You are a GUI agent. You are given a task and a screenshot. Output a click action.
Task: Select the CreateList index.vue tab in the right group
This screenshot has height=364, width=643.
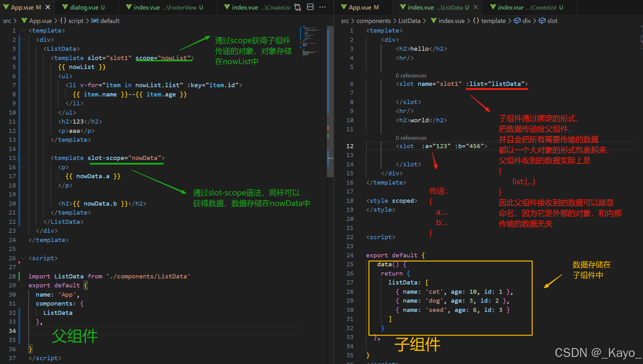(530, 7)
